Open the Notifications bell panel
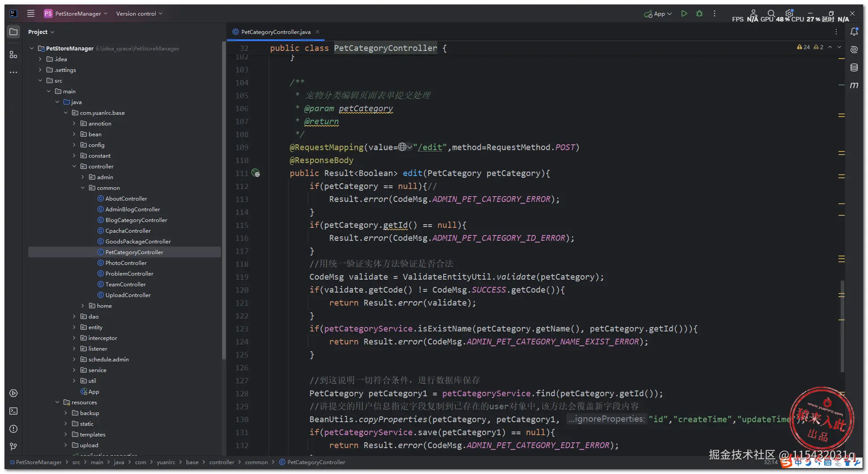The image size is (868, 474). [x=854, y=32]
